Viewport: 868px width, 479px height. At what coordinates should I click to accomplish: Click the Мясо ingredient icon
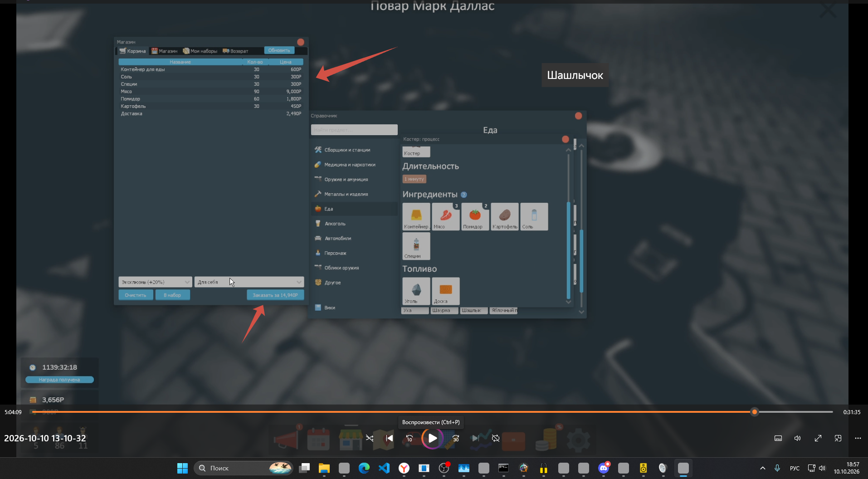tap(445, 216)
